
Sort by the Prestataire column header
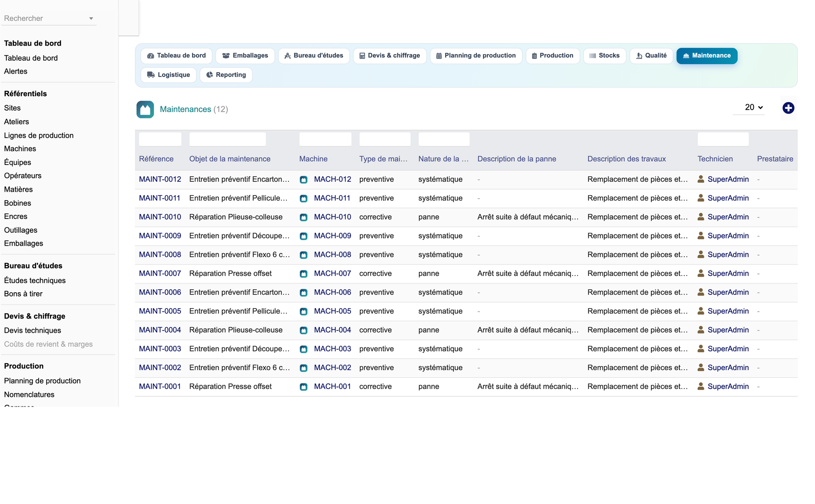pos(775,159)
